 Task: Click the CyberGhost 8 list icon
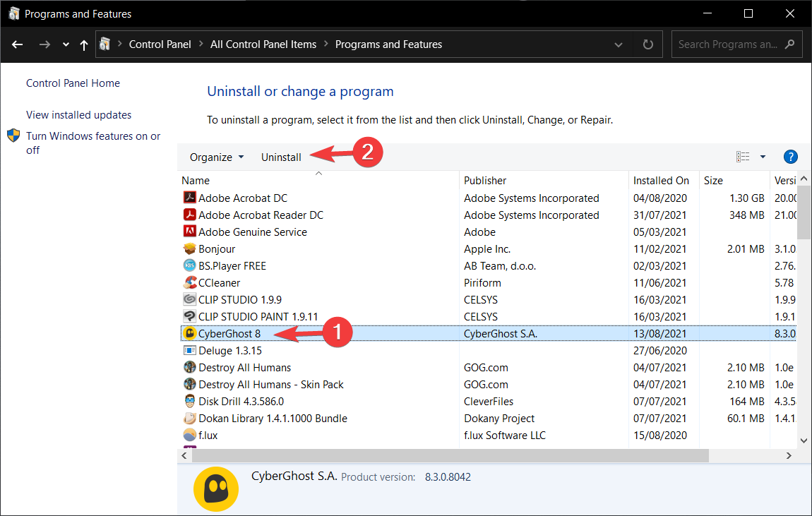click(189, 332)
